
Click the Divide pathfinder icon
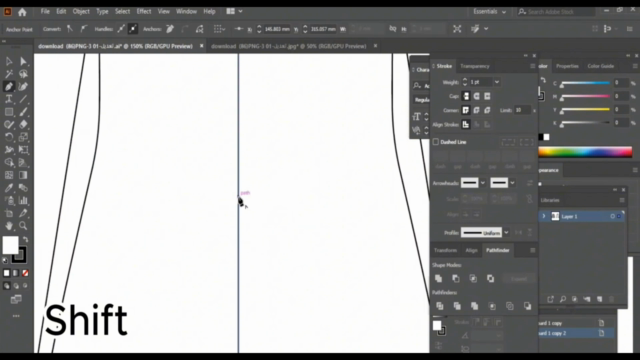[440, 306]
